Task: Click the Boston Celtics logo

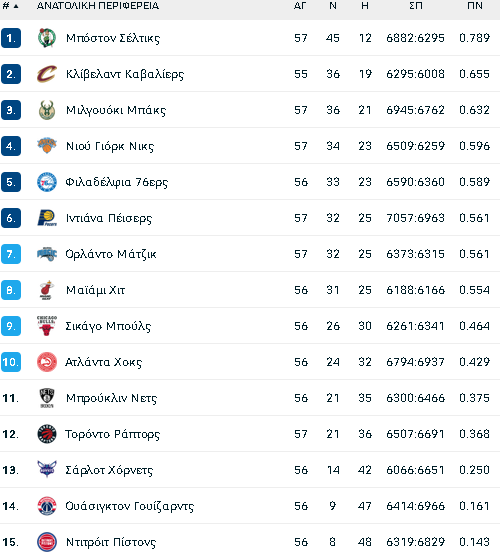Action: click(47, 38)
